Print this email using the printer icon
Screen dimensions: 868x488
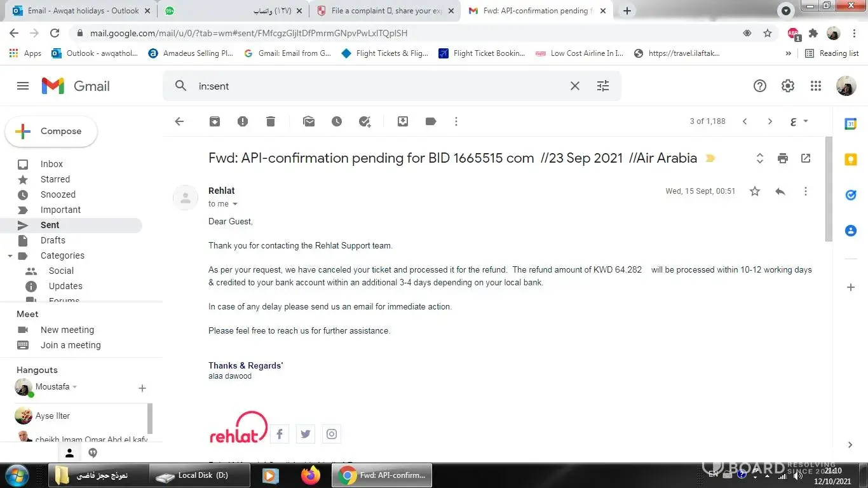783,158
